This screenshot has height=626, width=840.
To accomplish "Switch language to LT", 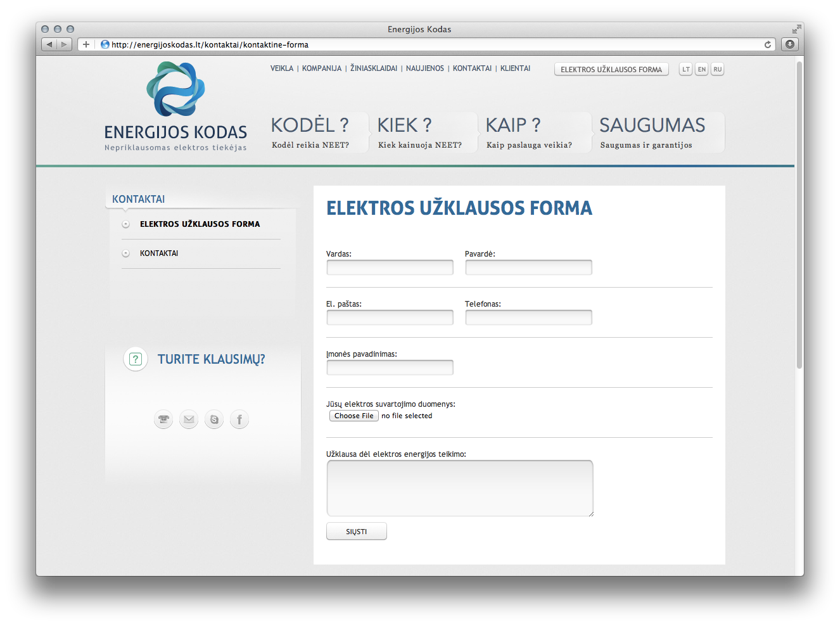I will 685,69.
